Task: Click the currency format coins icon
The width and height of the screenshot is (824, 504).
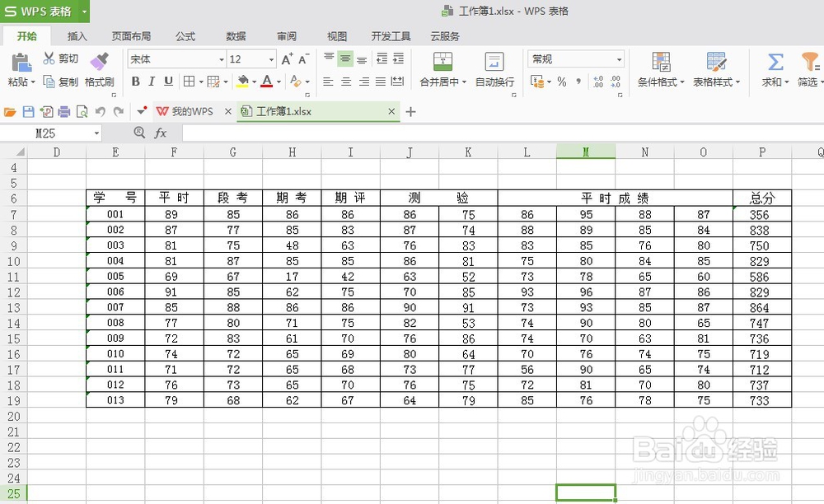Action: (x=537, y=82)
